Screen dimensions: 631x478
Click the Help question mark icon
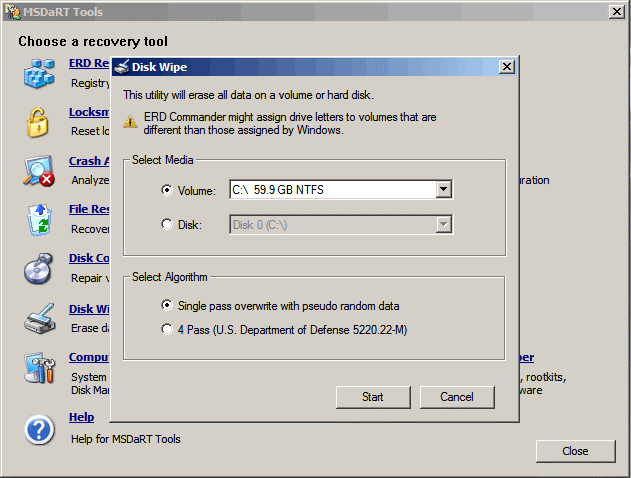(x=39, y=430)
